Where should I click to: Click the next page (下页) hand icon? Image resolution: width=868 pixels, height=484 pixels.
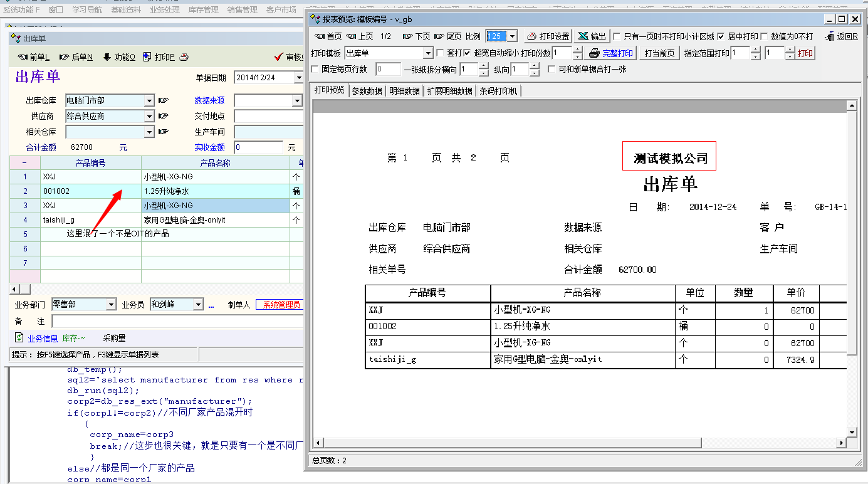point(407,36)
